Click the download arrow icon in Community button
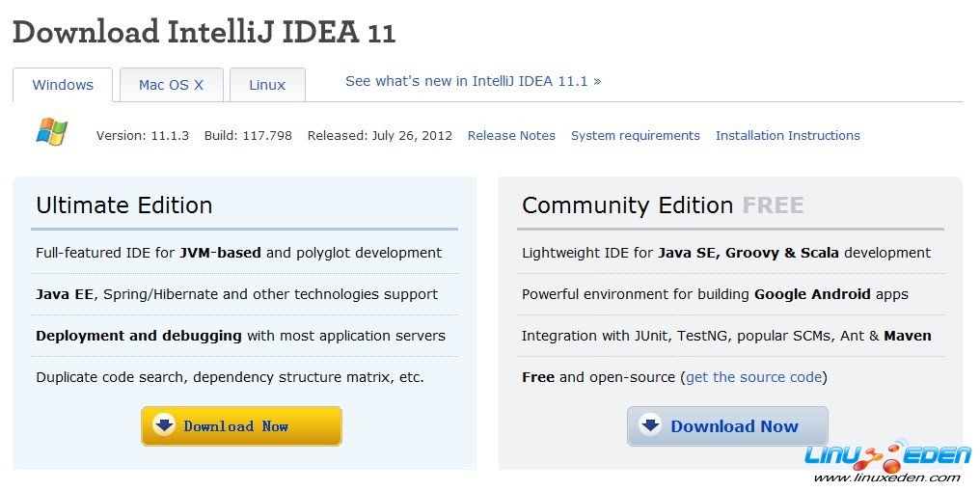 (x=650, y=426)
